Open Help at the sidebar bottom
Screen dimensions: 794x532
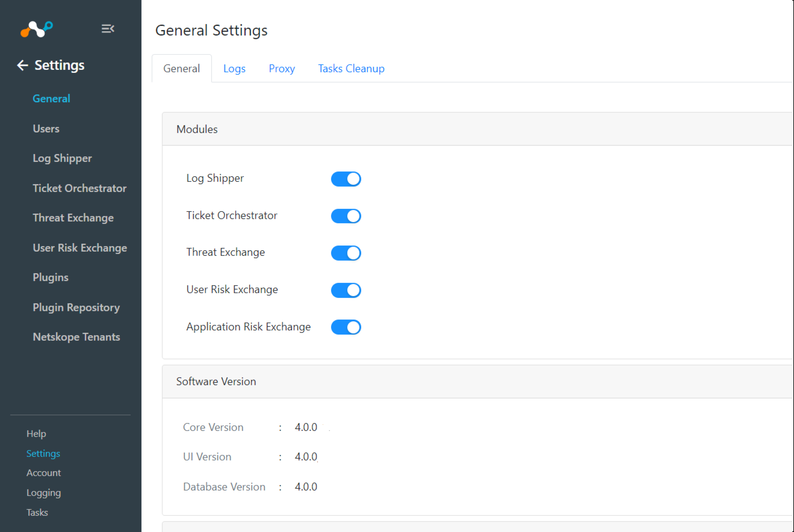(36, 434)
